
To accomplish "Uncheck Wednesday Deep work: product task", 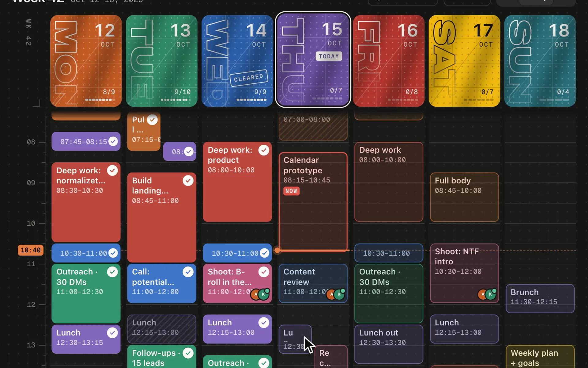I will click(264, 150).
